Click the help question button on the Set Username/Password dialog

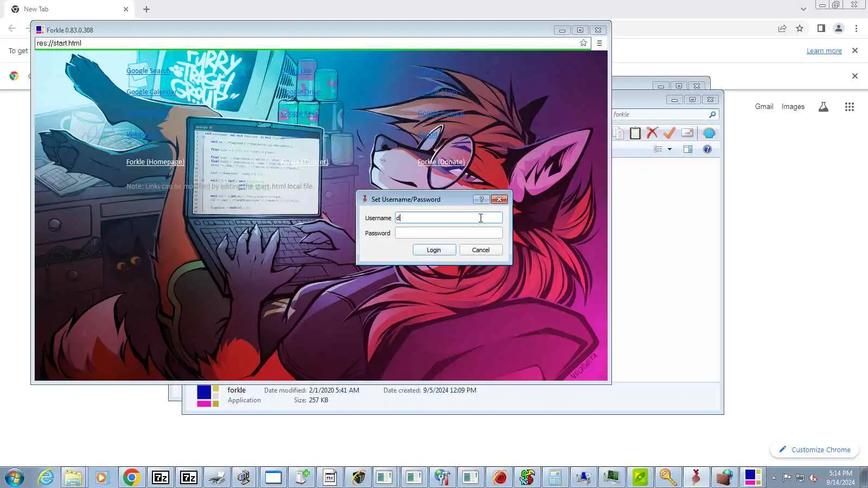(x=481, y=199)
